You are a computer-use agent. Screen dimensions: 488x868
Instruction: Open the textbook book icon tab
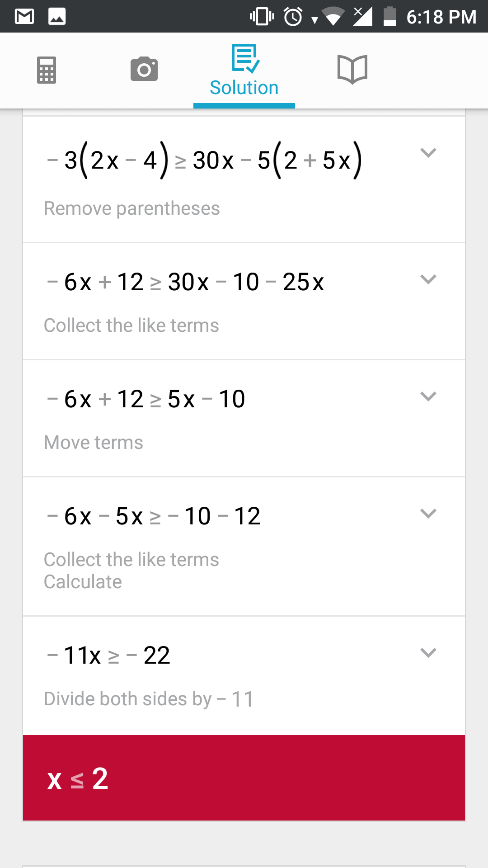click(352, 70)
